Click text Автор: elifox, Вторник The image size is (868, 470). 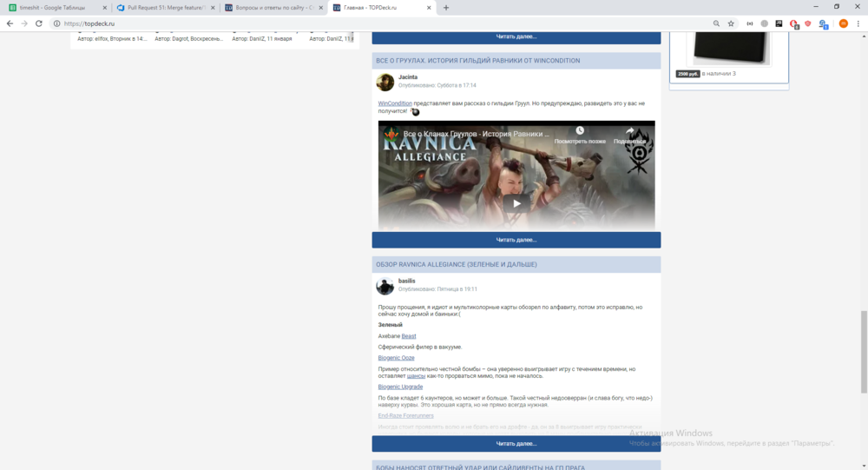coord(112,39)
